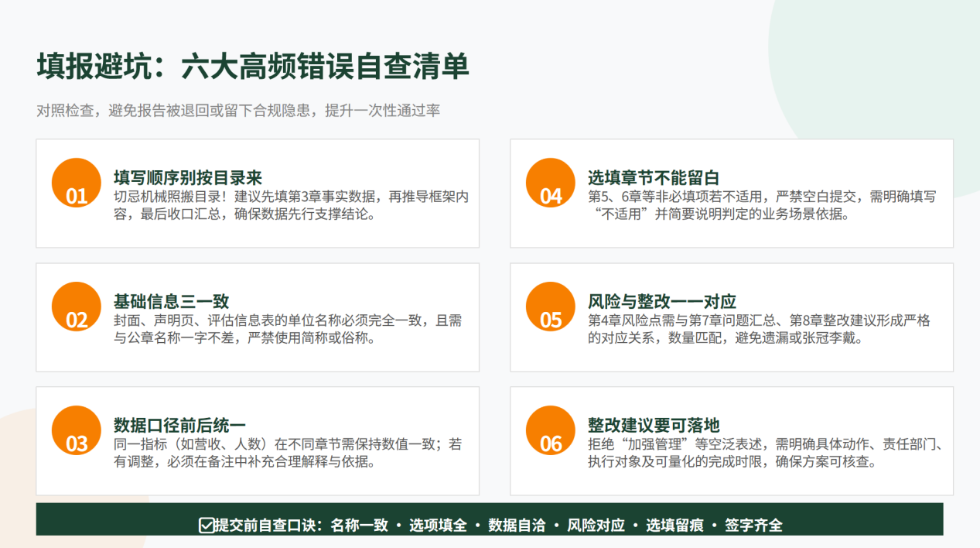Select the heading 基础信息三一致
Screen dimensions: 980x548
172,301
